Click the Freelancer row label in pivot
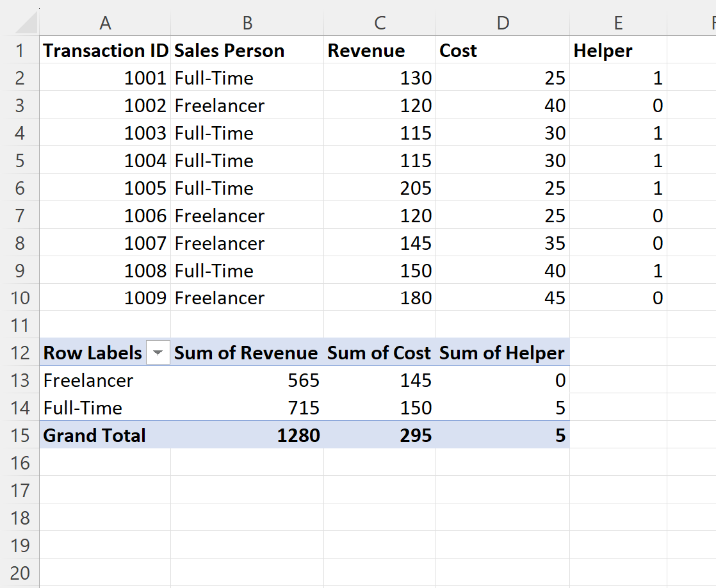 tap(88, 380)
